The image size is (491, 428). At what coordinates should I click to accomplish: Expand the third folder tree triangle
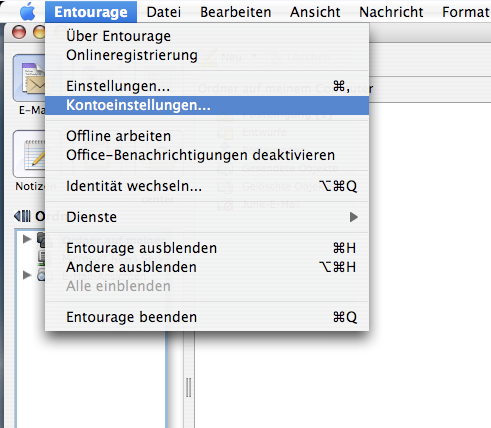tap(27, 275)
